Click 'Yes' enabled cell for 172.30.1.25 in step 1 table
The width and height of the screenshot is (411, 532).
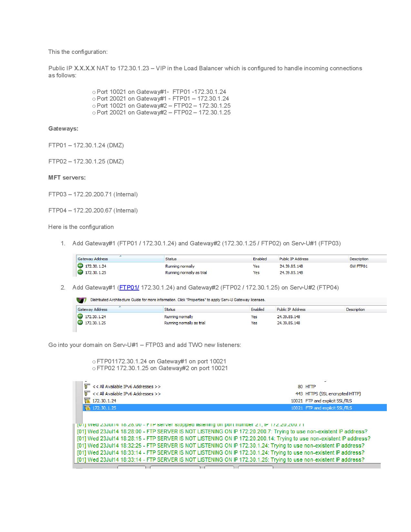(x=256, y=272)
